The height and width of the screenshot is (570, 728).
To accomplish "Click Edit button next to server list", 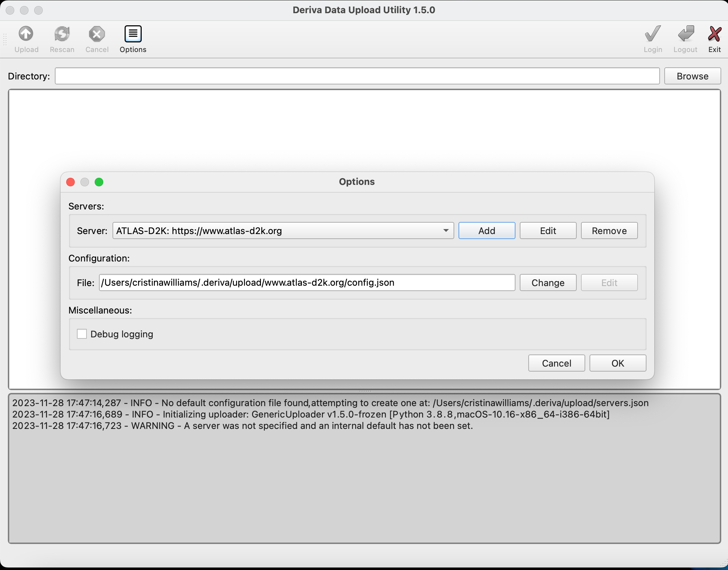I will (548, 230).
